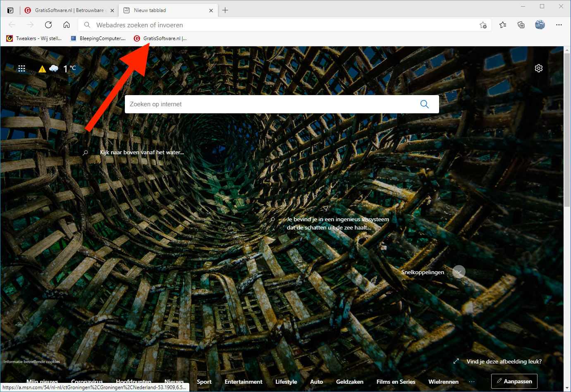Switch to the GratisSoftware.nl tab
This screenshot has height=392, width=571.
pyautogui.click(x=69, y=10)
